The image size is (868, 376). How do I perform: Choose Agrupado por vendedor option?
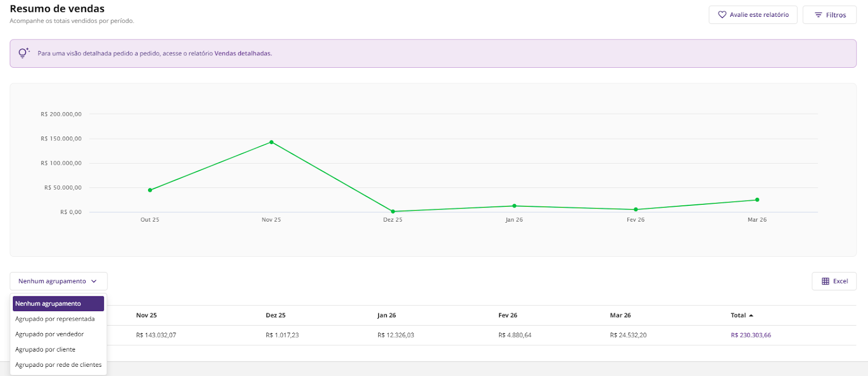click(49, 334)
